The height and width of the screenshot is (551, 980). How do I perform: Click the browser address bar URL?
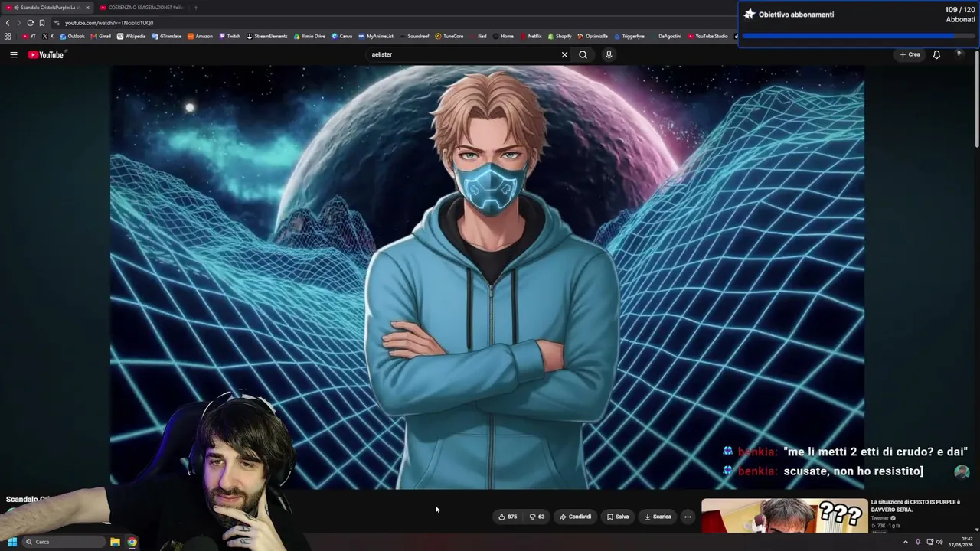109,23
